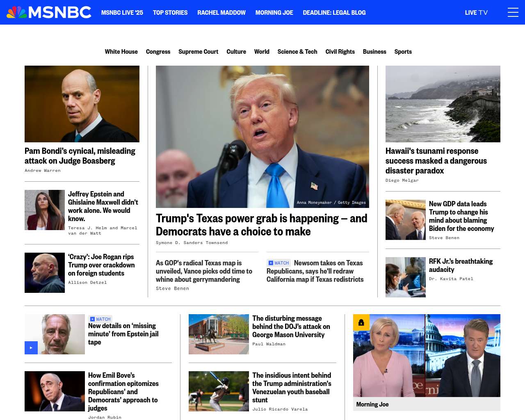
Task: Click the Morning Joe caption
Action: pyautogui.click(x=372, y=404)
